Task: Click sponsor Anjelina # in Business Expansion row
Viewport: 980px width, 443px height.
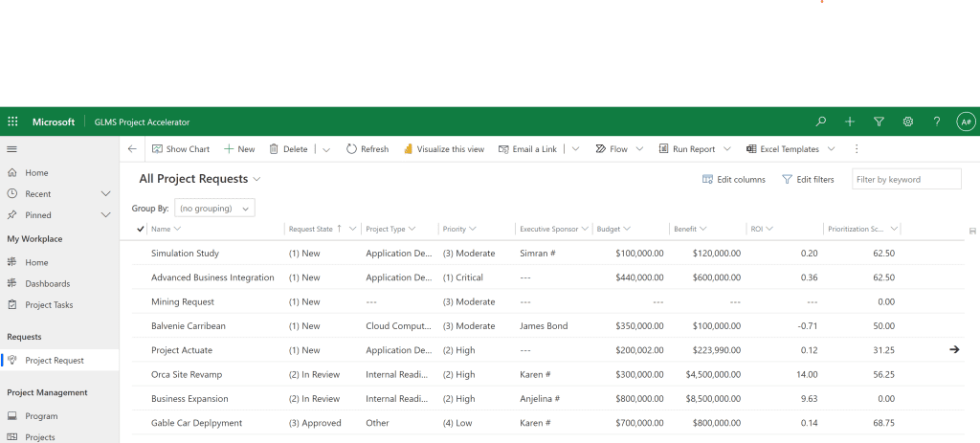Action: point(540,399)
